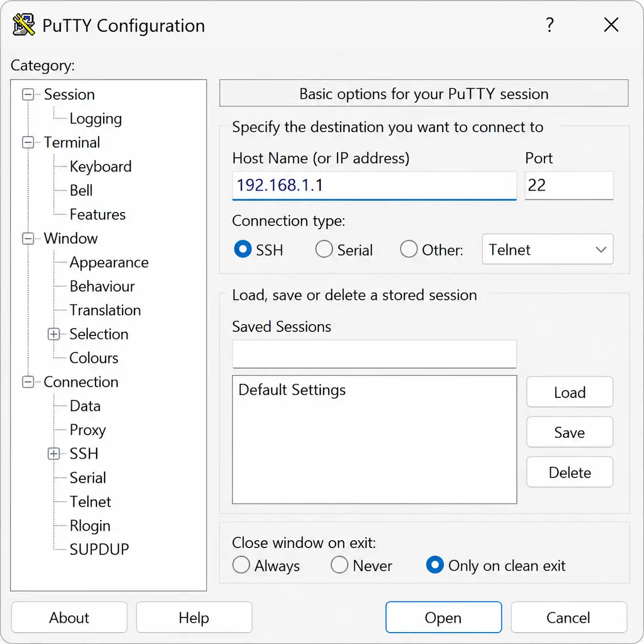Screen dimensions: 644x644
Task: Open the Rlogin category
Action: 90,526
